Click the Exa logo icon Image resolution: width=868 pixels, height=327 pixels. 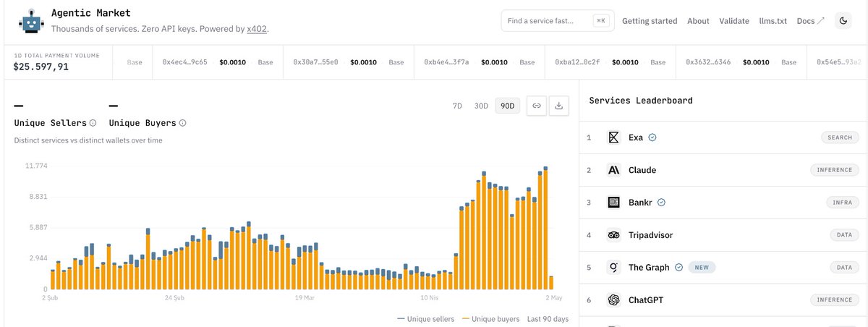click(614, 137)
